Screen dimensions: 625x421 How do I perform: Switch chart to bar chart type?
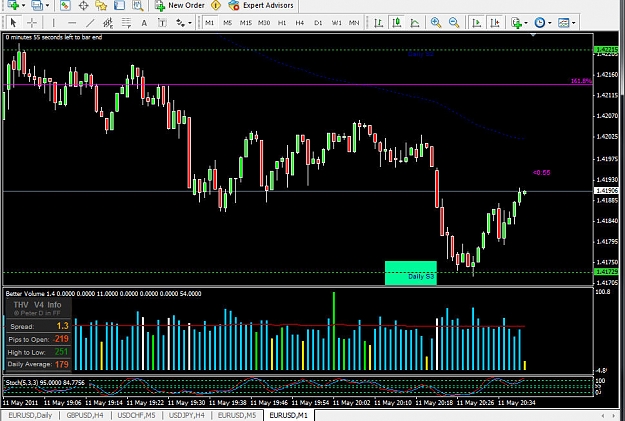point(379,23)
